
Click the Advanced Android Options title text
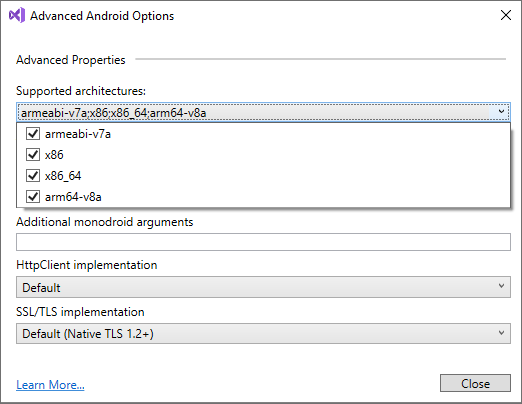pos(102,16)
